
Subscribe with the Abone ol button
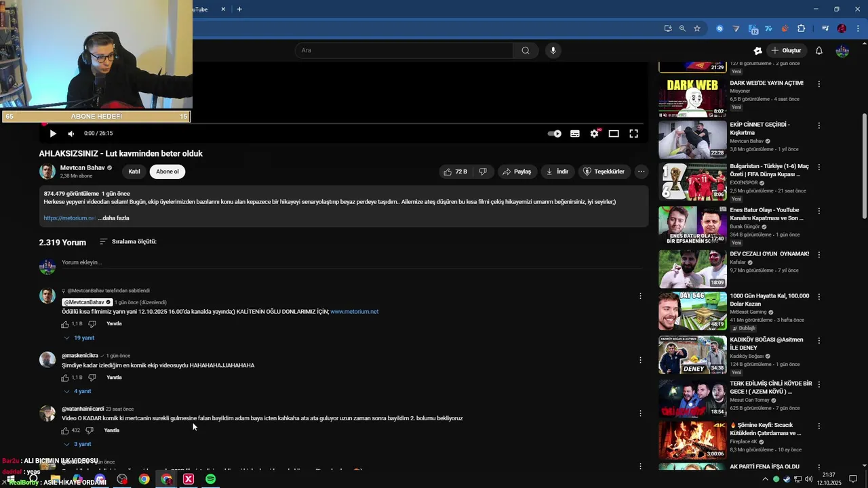pos(167,171)
